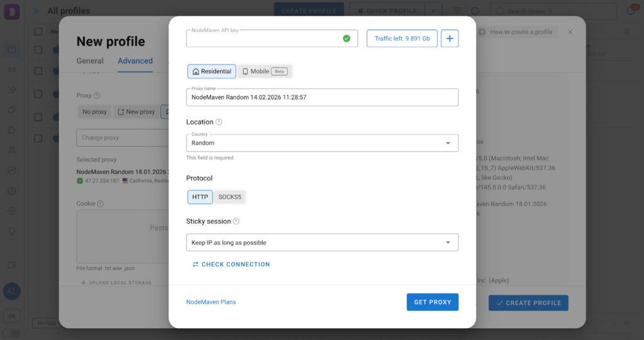Switch proxy type to Mobile Beta
Image resolution: width=644 pixels, height=340 pixels.
[264, 71]
